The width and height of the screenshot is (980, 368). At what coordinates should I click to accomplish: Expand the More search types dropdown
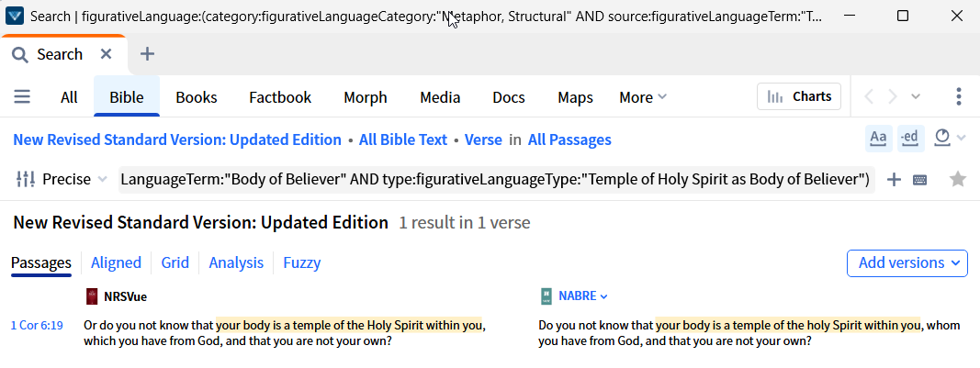click(643, 97)
